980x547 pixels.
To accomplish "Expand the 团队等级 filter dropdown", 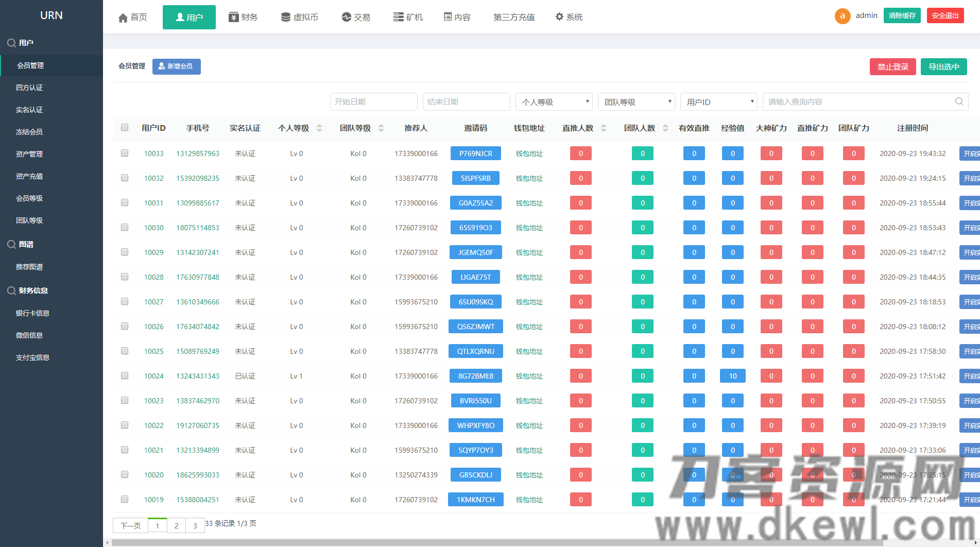I will 636,102.
